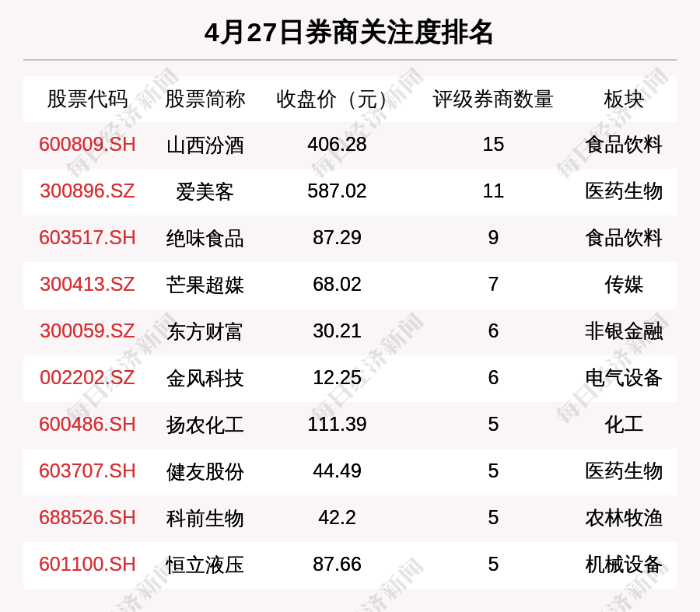This screenshot has height=612, width=700.
Task: Click sector 化工 in 扬农化工 row
Action: (624, 424)
